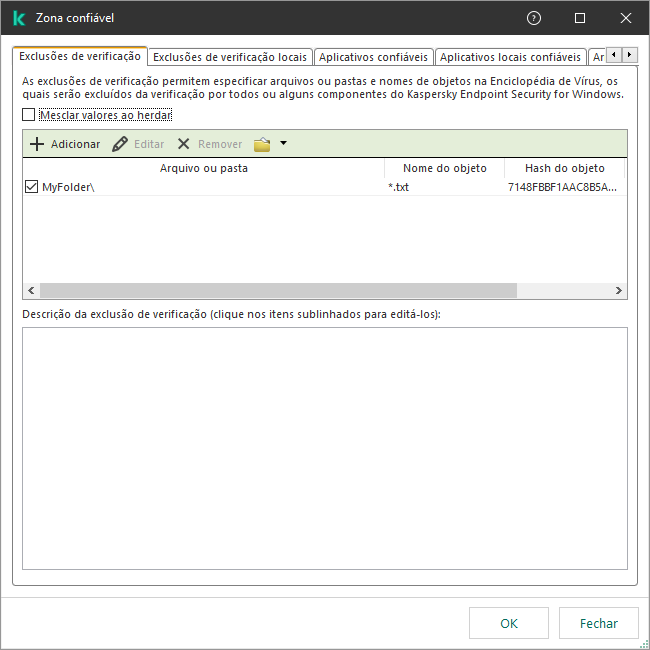
Task: Select the MyFolder\ row text
Action: [x=68, y=187]
